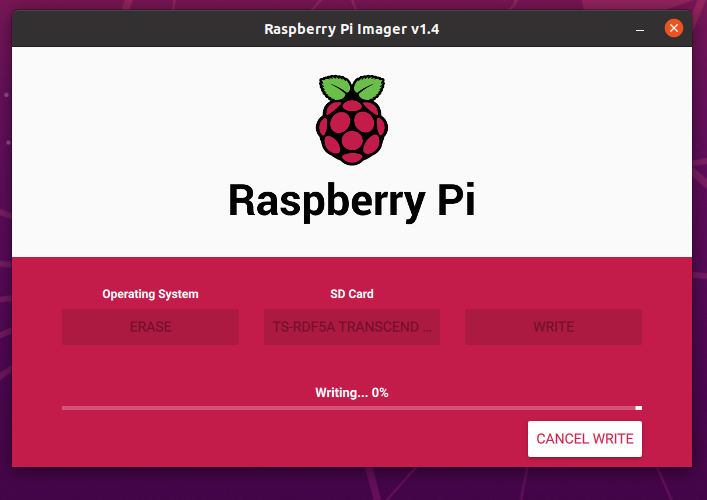This screenshot has height=500, width=707.
Task: Click the disabled ERASE operating system button
Action: pos(151,327)
